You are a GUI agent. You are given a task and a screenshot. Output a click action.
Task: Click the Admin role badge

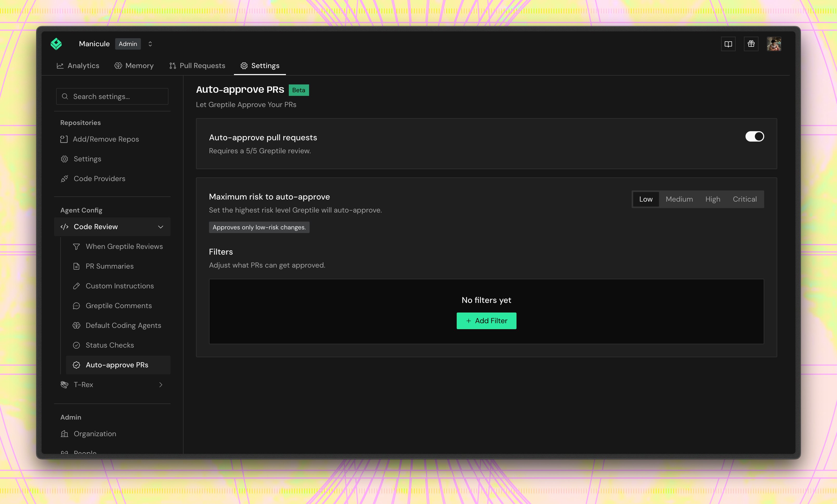(x=128, y=44)
